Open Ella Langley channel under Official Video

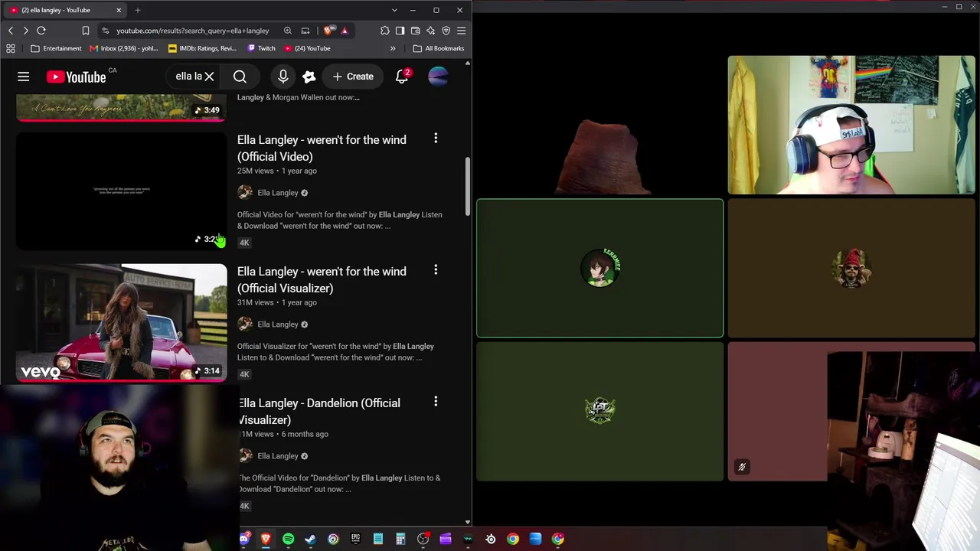click(x=278, y=193)
